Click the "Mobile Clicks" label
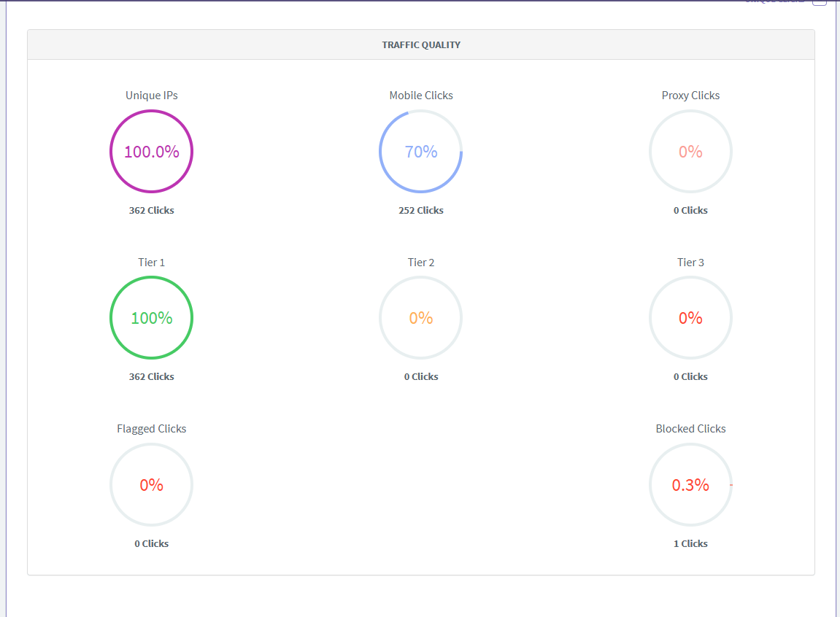Screen dimensions: 840x617 coord(421,96)
